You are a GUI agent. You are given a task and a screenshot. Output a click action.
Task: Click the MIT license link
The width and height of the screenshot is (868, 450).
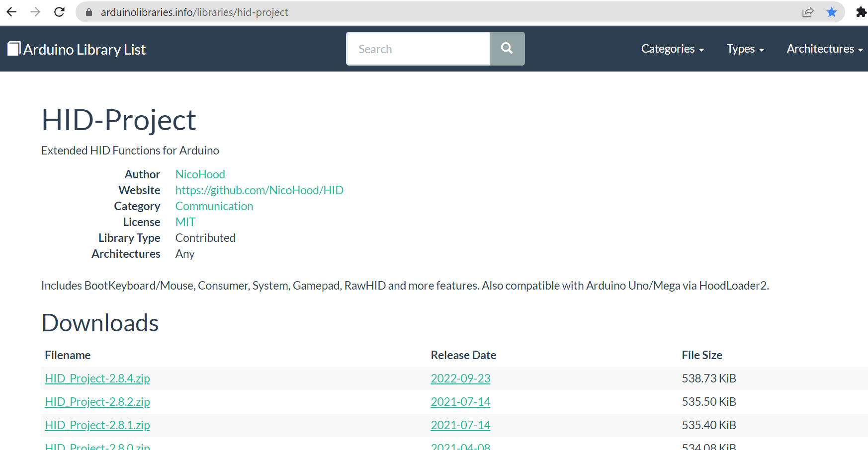185,222
